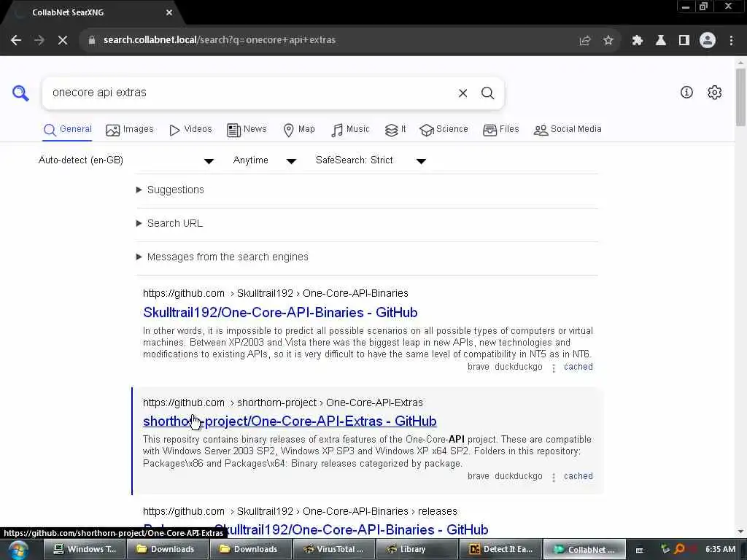Open Skulltrail192/One-Core-API-Binaries - GitHub link
Screen dimensions: 747x560
click(x=280, y=313)
